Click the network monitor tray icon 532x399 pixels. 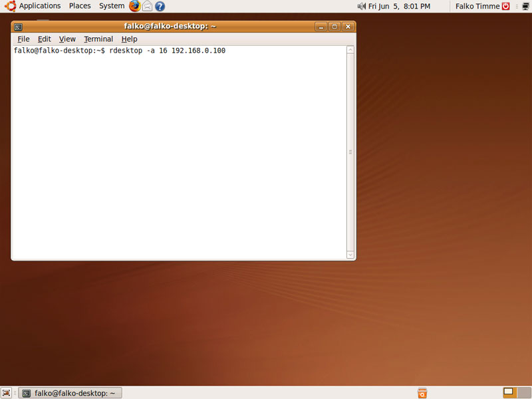(x=525, y=6)
